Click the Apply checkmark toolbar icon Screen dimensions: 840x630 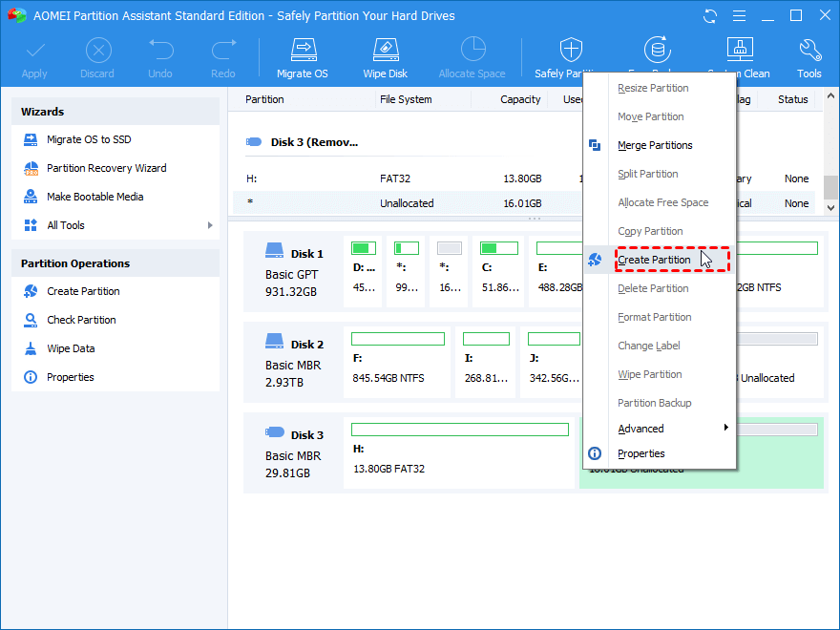point(35,52)
